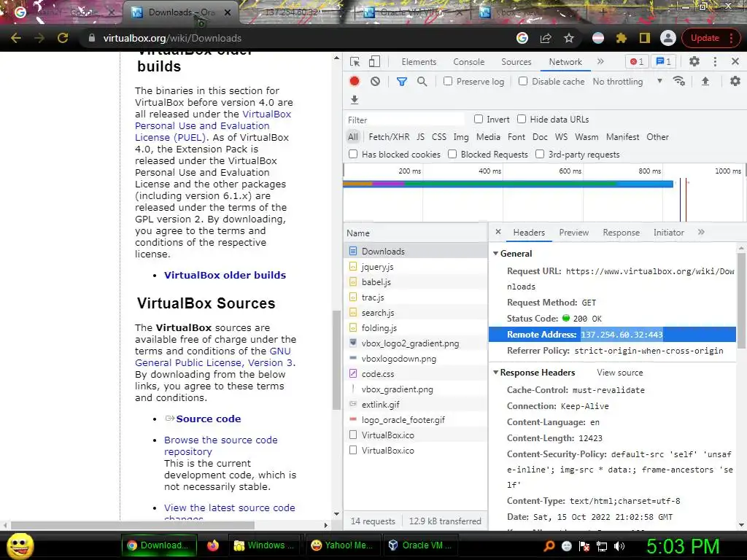
Task: Check the Blocked Requests checkbox
Action: click(x=452, y=155)
